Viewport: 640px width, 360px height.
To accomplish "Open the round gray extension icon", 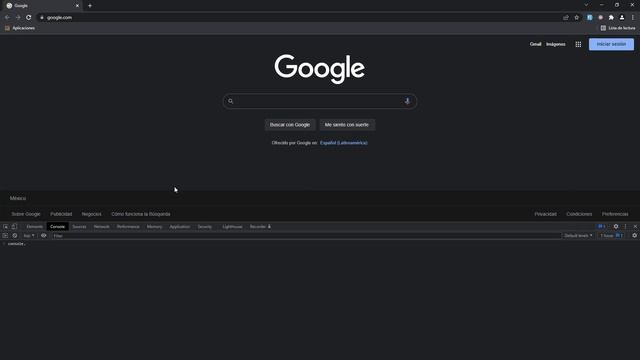I will 600,18.
